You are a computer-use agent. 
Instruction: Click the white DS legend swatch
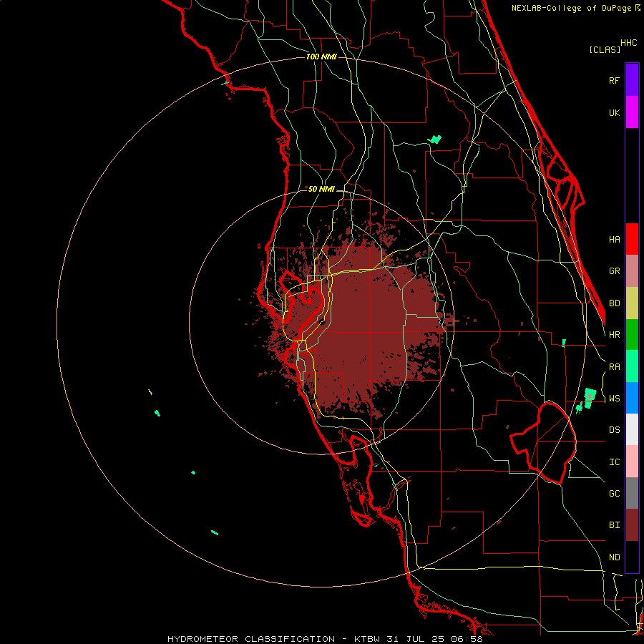(x=632, y=429)
